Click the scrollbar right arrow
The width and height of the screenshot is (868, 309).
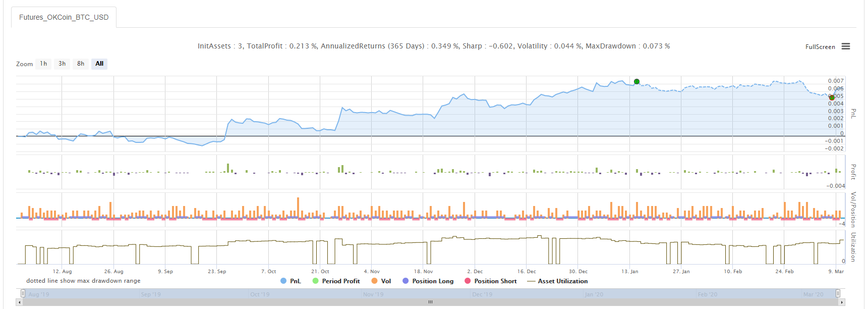click(x=842, y=302)
